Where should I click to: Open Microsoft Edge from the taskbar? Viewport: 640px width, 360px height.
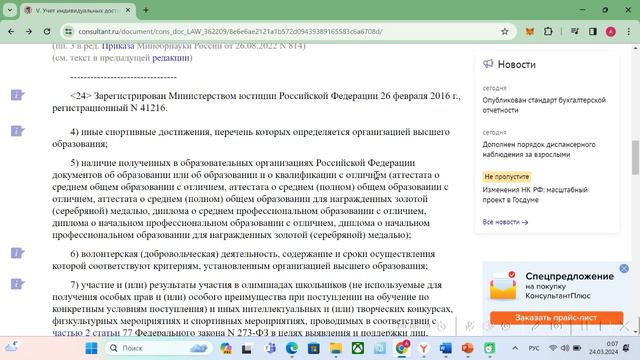pos(291,348)
